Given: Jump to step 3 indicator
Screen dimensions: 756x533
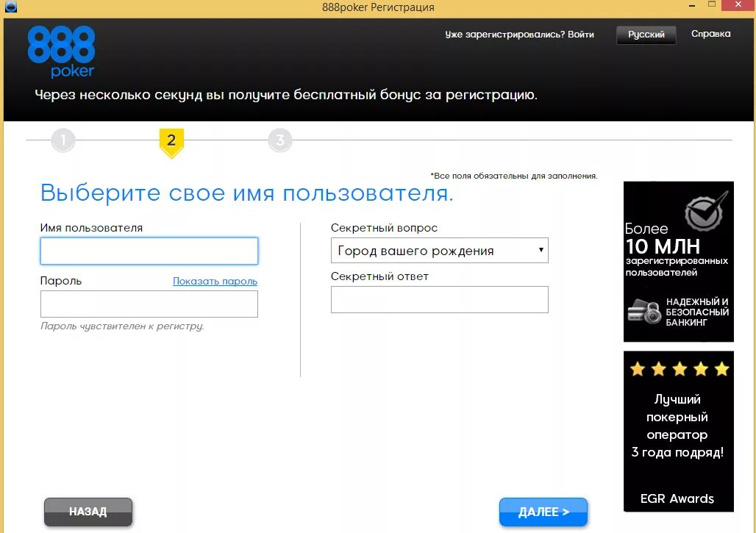Looking at the screenshot, I should pyautogui.click(x=280, y=140).
